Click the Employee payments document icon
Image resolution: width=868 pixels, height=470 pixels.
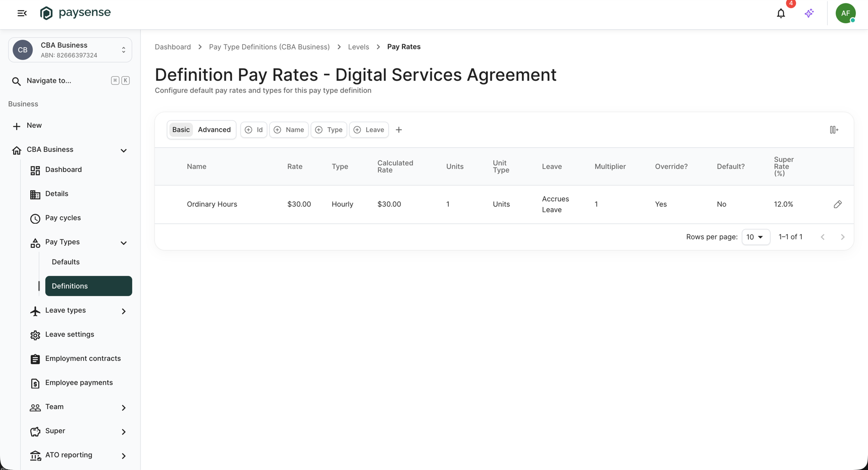[x=35, y=384]
